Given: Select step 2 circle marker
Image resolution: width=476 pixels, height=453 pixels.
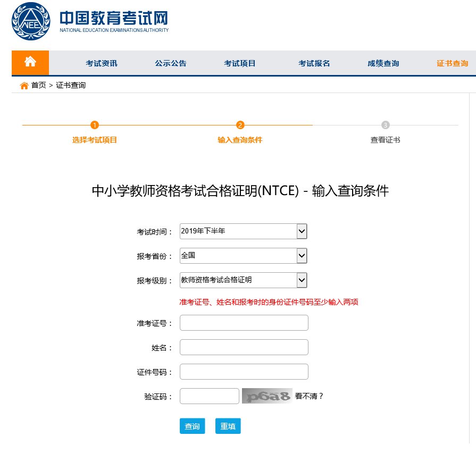Looking at the screenshot, I should (240, 125).
